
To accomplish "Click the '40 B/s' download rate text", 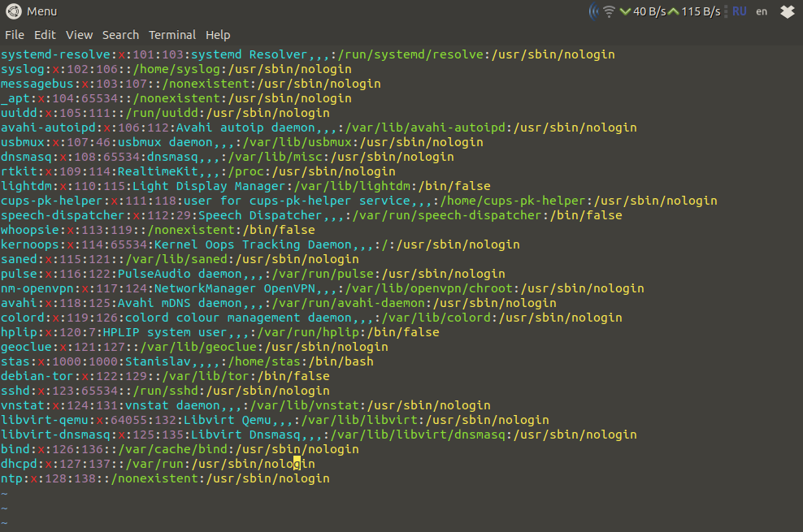I will coord(649,11).
